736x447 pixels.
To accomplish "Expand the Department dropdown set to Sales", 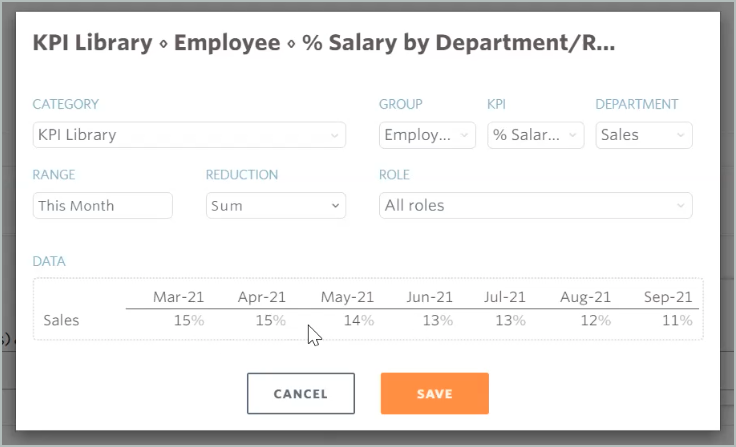I will pos(643,135).
